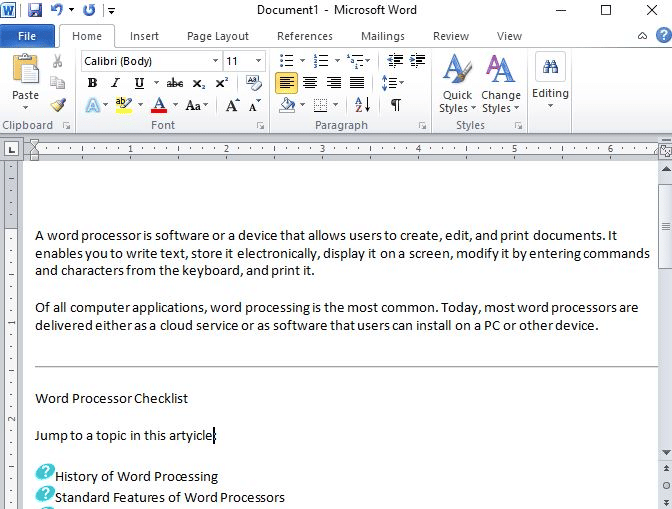Toggle Show/Hide paragraph marks
672x509 pixels.
pyautogui.click(x=395, y=105)
